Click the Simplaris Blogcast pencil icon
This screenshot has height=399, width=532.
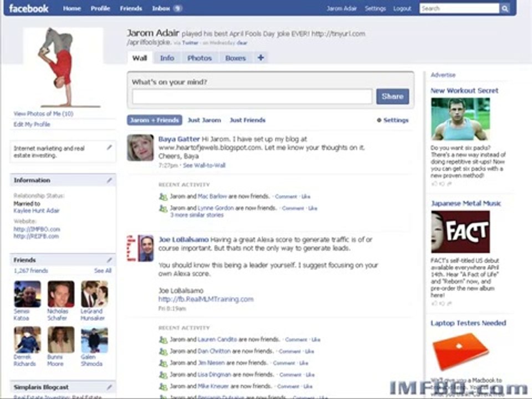(109, 387)
